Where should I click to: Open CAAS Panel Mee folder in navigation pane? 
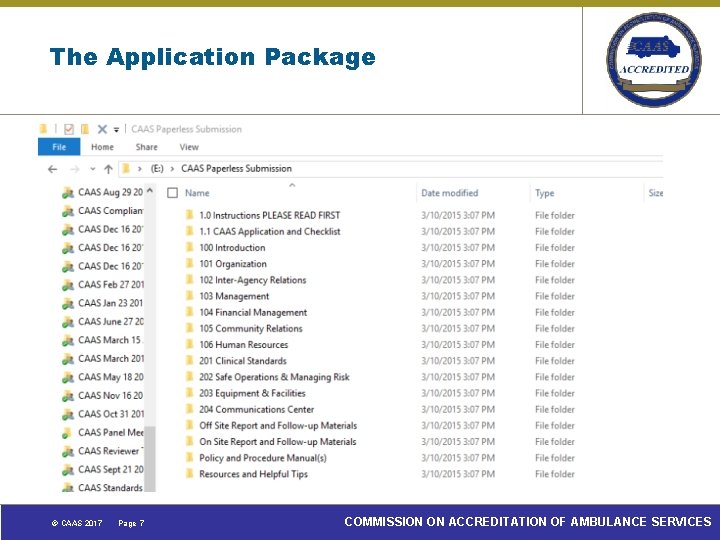coord(111,432)
